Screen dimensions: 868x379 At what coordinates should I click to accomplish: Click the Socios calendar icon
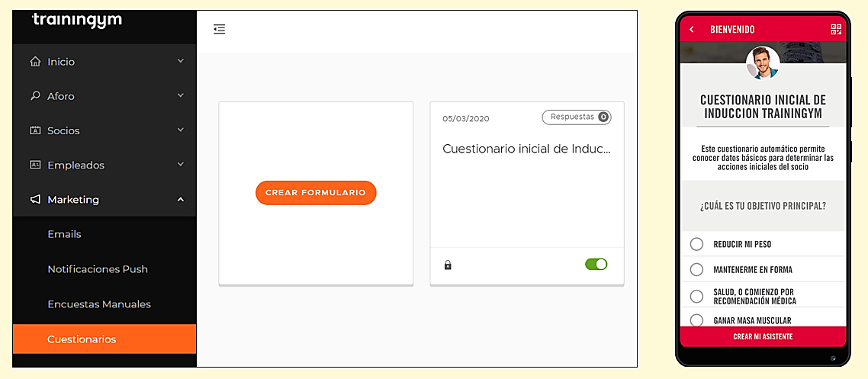[35, 130]
